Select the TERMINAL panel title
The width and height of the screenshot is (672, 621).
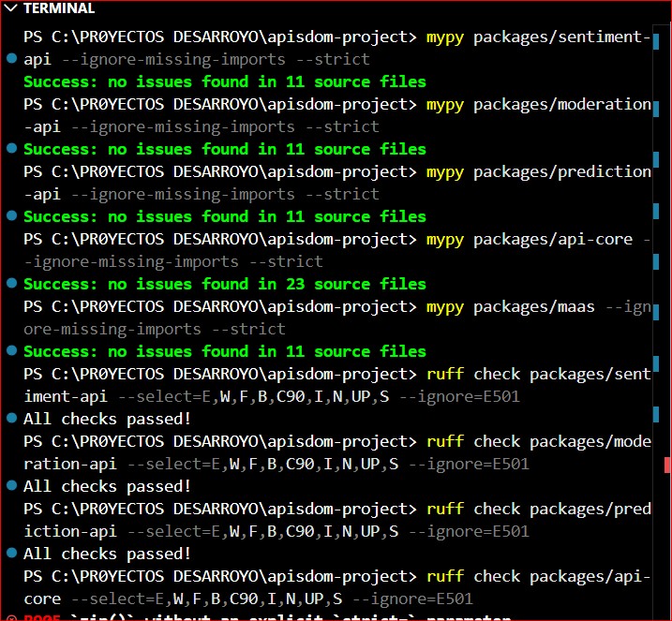pyautogui.click(x=59, y=8)
